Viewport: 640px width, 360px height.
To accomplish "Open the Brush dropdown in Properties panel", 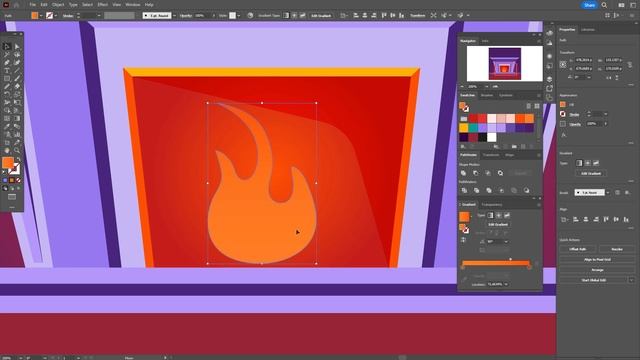I will point(608,192).
